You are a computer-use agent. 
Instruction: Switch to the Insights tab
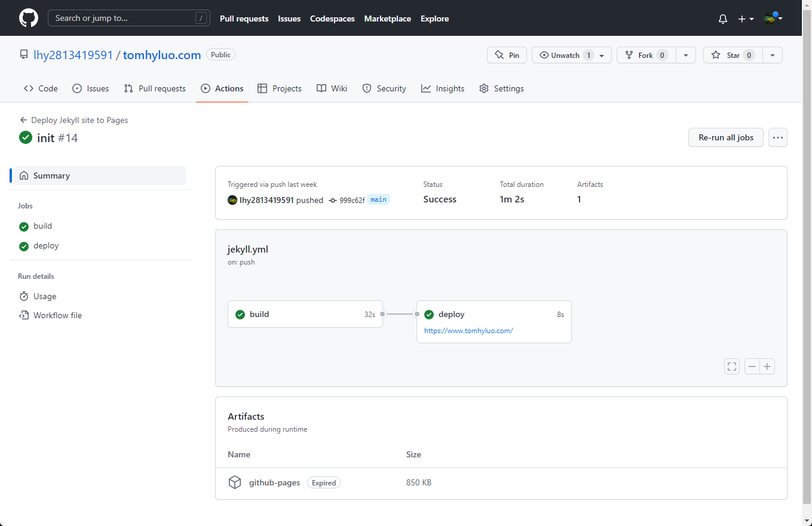(443, 88)
